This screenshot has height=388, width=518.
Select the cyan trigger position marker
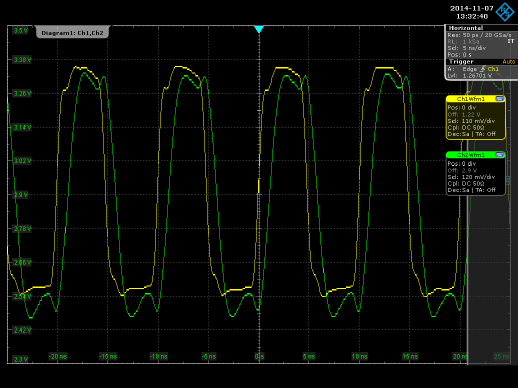point(259,29)
